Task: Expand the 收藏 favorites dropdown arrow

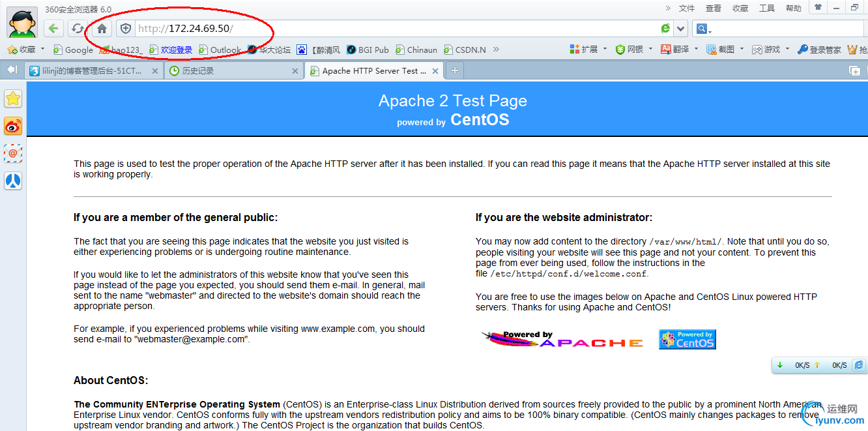Action: 43,49
